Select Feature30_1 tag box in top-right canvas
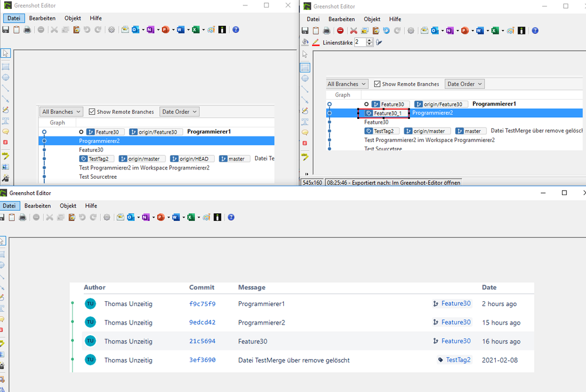The width and height of the screenshot is (586, 392). pos(384,113)
